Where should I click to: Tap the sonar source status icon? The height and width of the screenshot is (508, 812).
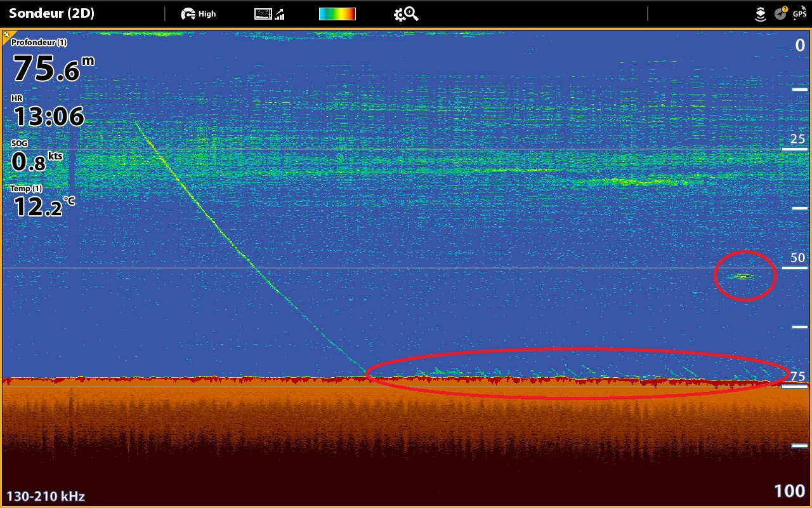tap(761, 14)
